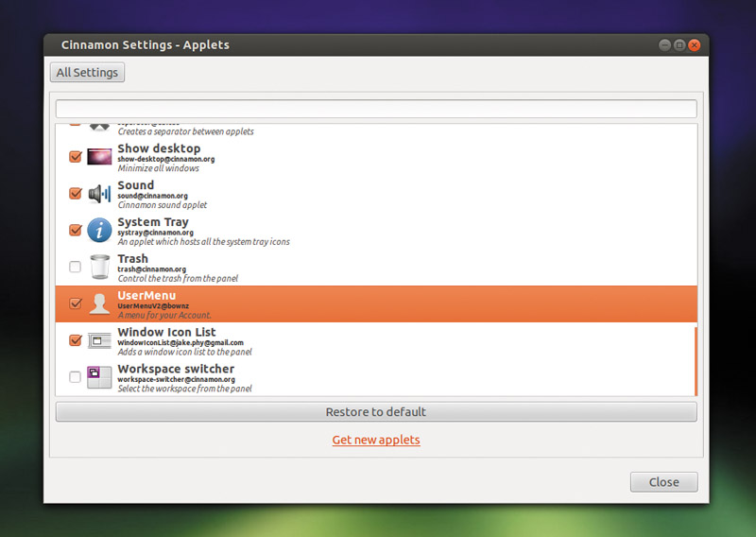Enable the Trash applet checkbox
Screen dimensions: 756x537
pos(76,267)
